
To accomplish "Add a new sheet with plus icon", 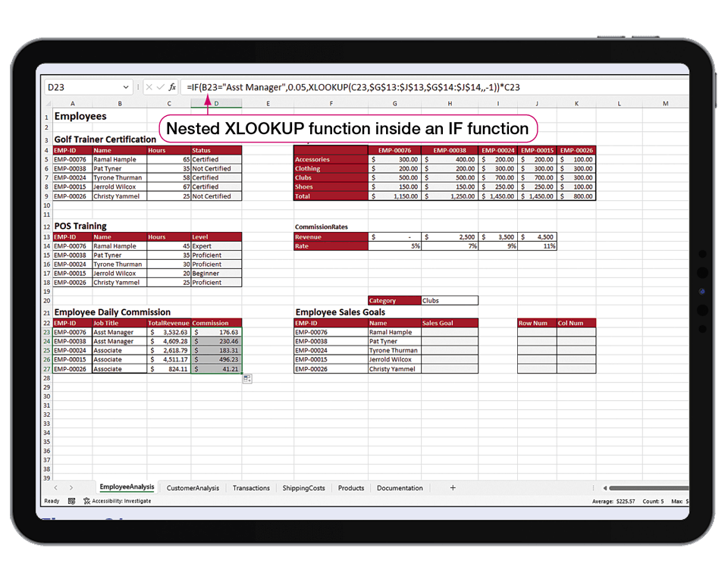I will coord(453,488).
